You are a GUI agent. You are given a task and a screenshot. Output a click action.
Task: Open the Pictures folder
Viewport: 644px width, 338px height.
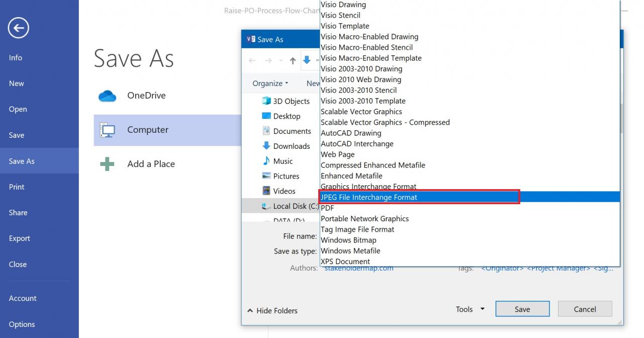[288, 176]
